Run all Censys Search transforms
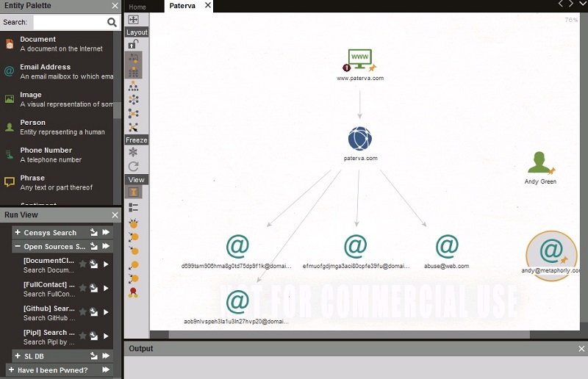This screenshot has width=588, height=379. point(106,232)
